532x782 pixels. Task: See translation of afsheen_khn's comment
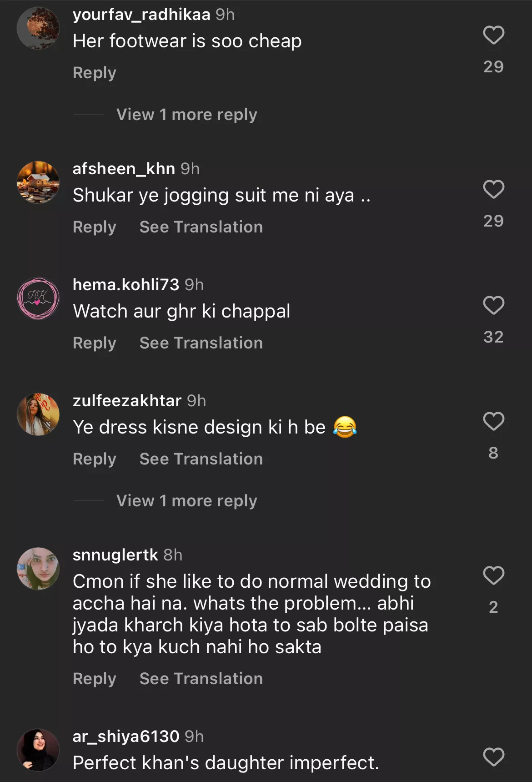coord(201,227)
